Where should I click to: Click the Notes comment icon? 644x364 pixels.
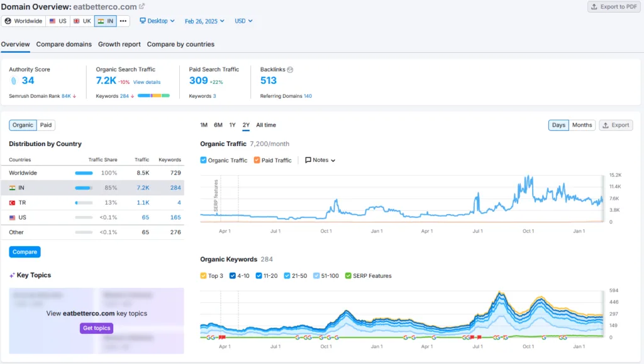(308, 160)
